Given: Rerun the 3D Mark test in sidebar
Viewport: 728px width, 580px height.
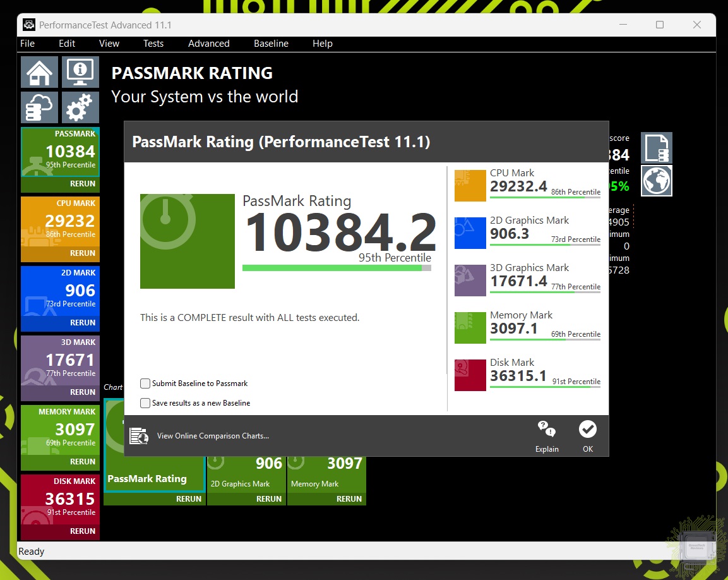Looking at the screenshot, I should [x=83, y=392].
